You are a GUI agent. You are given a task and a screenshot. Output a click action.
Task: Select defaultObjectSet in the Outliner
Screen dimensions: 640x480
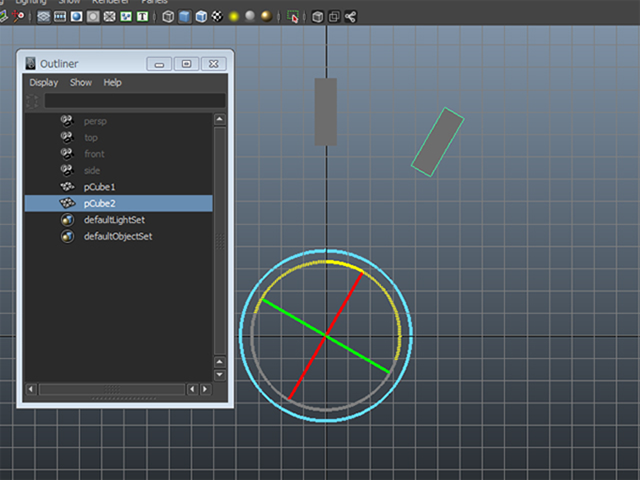pyautogui.click(x=118, y=236)
